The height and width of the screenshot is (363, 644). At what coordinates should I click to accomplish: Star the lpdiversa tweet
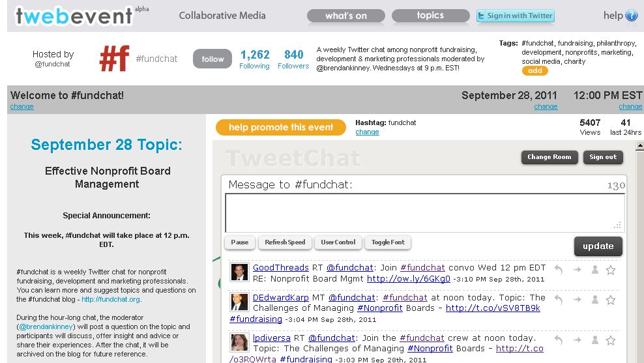pyautogui.click(x=611, y=340)
